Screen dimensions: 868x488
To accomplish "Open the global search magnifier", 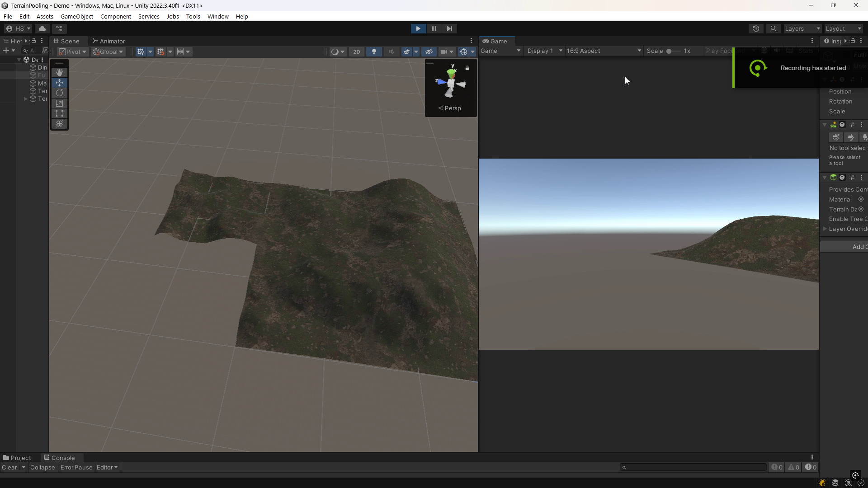I will (x=774, y=28).
